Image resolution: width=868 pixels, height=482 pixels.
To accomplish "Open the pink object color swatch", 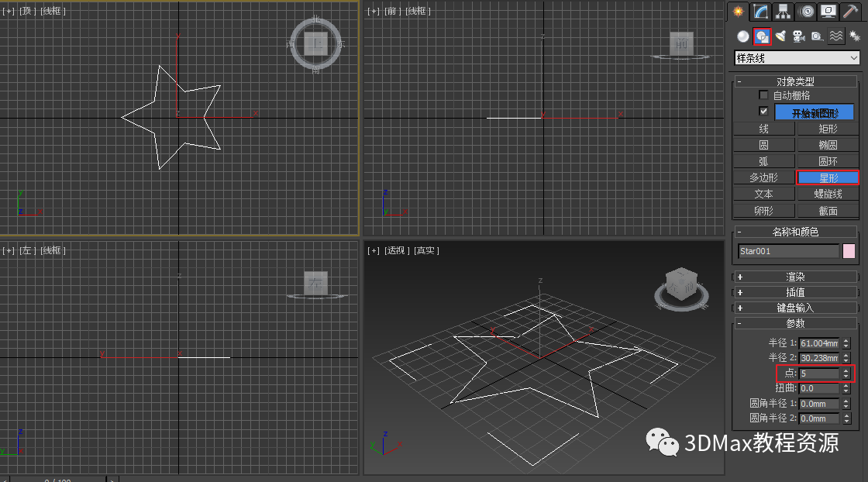I will tap(849, 251).
